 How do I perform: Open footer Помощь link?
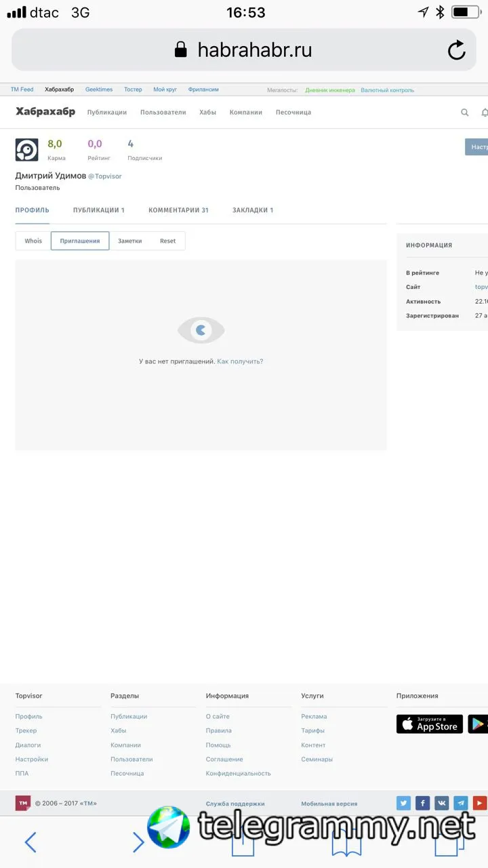(218, 745)
